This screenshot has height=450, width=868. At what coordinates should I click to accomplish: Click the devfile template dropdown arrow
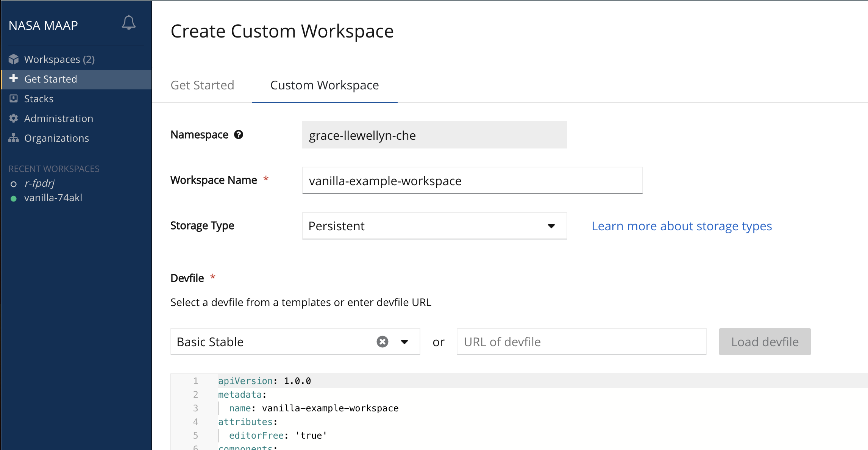pos(404,342)
